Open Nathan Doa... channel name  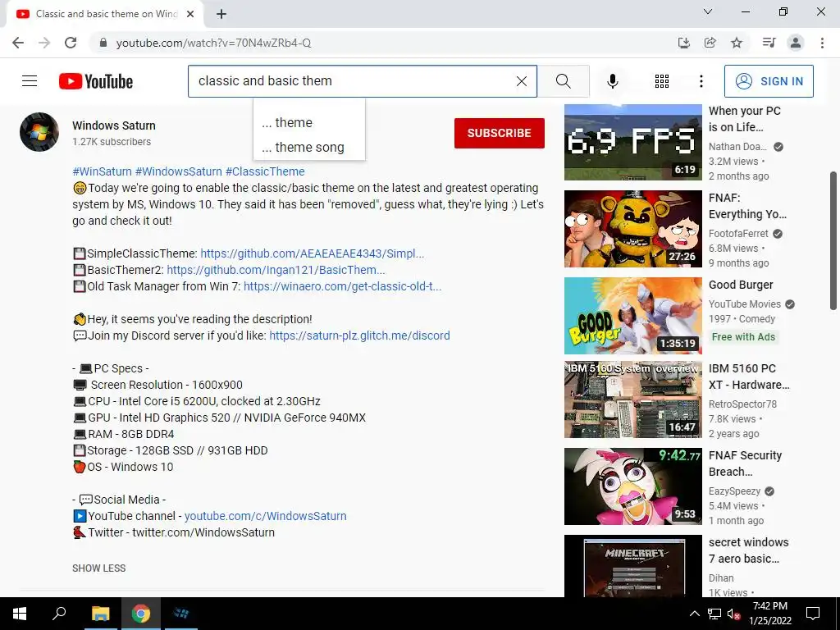(x=737, y=147)
